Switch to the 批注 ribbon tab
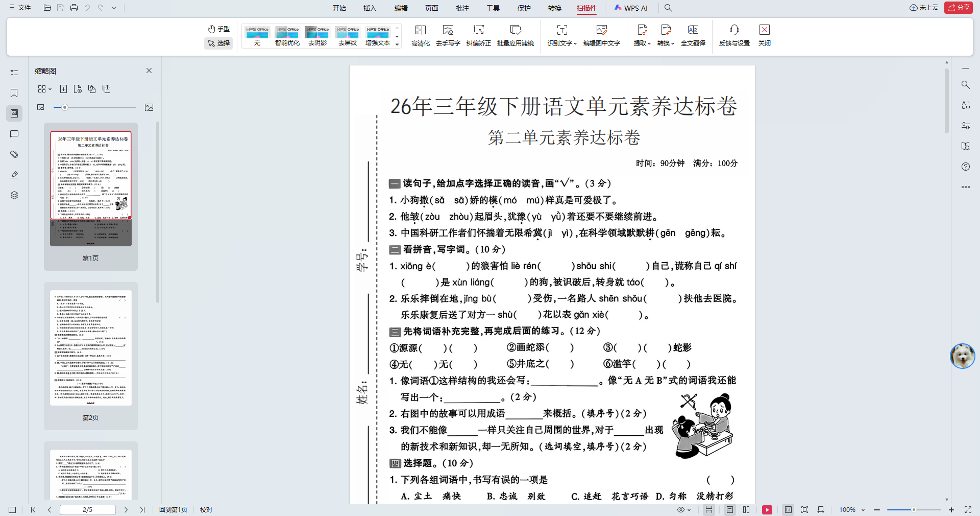 coord(462,8)
